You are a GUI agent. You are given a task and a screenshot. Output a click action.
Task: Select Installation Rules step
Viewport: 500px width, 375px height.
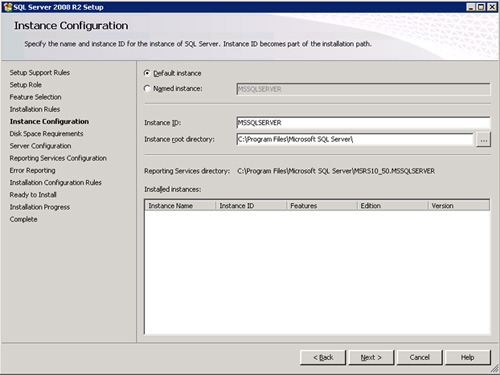coord(35,109)
